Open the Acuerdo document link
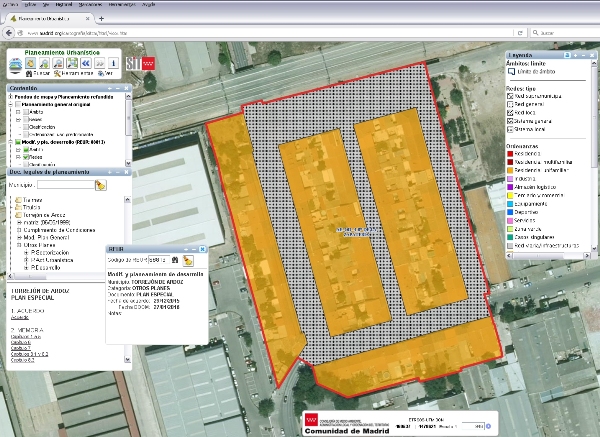 [x=20, y=317]
